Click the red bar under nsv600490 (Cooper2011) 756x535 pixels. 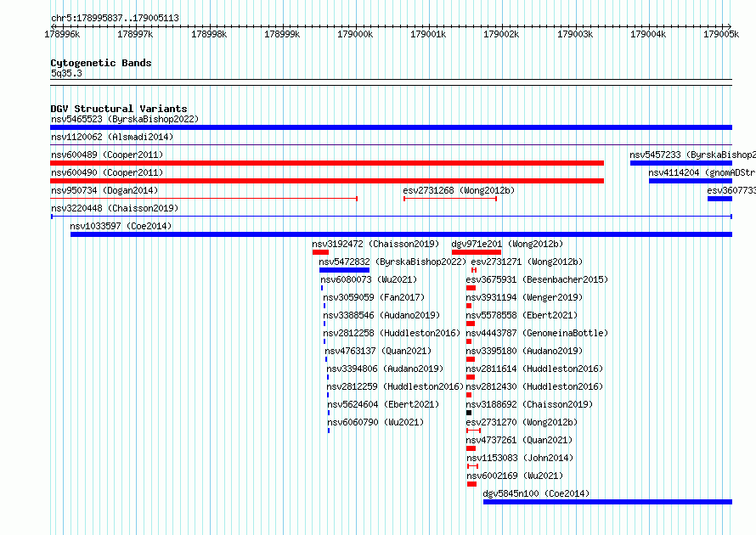(x=327, y=181)
